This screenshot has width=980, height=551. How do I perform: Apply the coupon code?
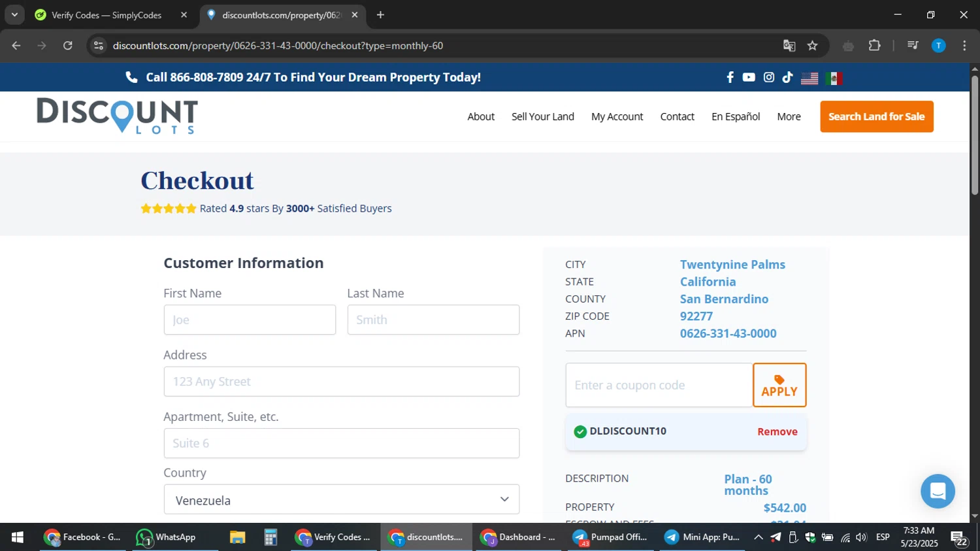coord(779,385)
